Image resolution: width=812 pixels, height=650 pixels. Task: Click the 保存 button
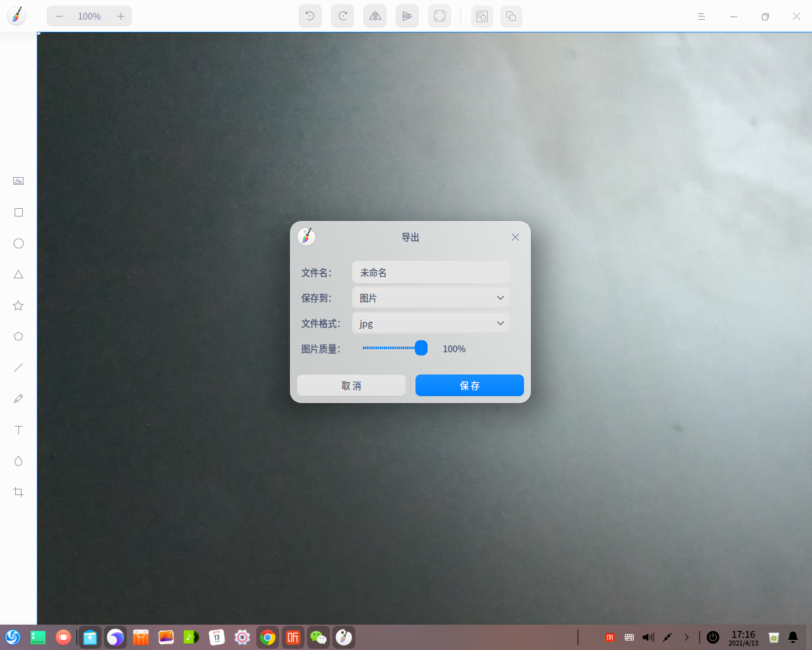point(470,385)
